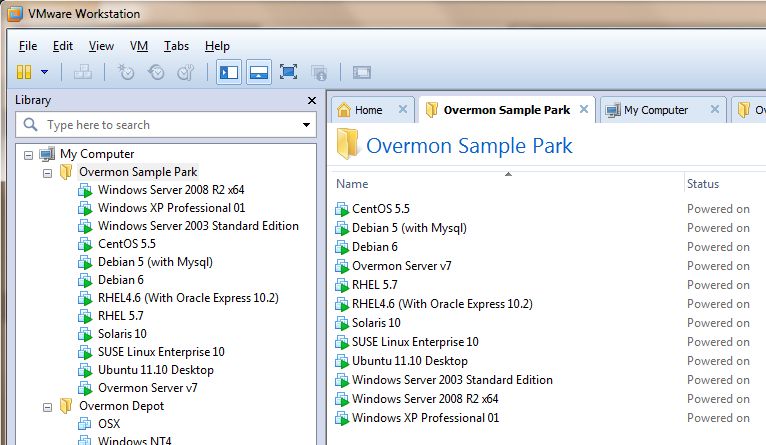The height and width of the screenshot is (445, 766).
Task: Select RHEL4.6 (With Oracle Express 10.2) in the list
Action: point(442,304)
